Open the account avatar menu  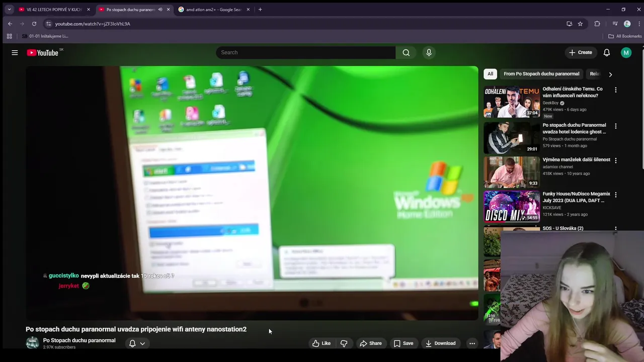click(626, 52)
